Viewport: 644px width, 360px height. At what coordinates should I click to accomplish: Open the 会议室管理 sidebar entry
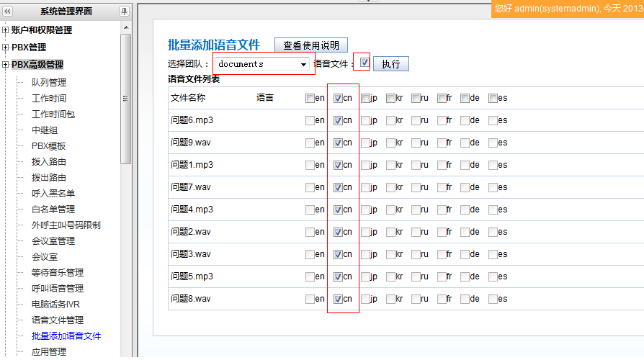(53, 240)
